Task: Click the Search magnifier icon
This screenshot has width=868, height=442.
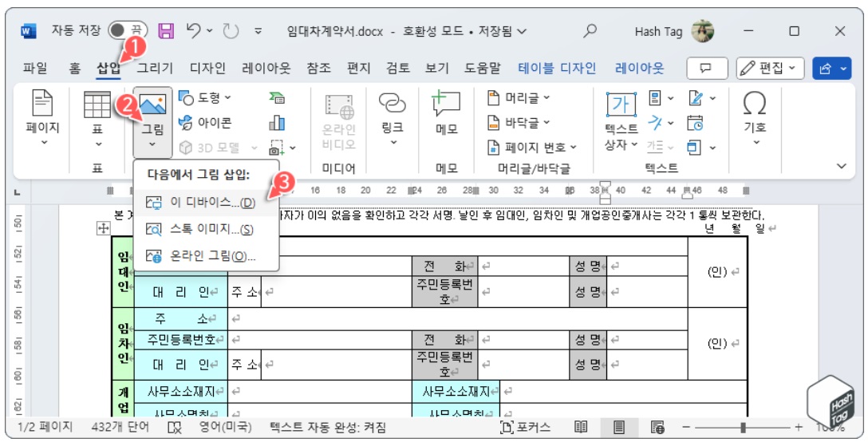Action: pos(590,31)
